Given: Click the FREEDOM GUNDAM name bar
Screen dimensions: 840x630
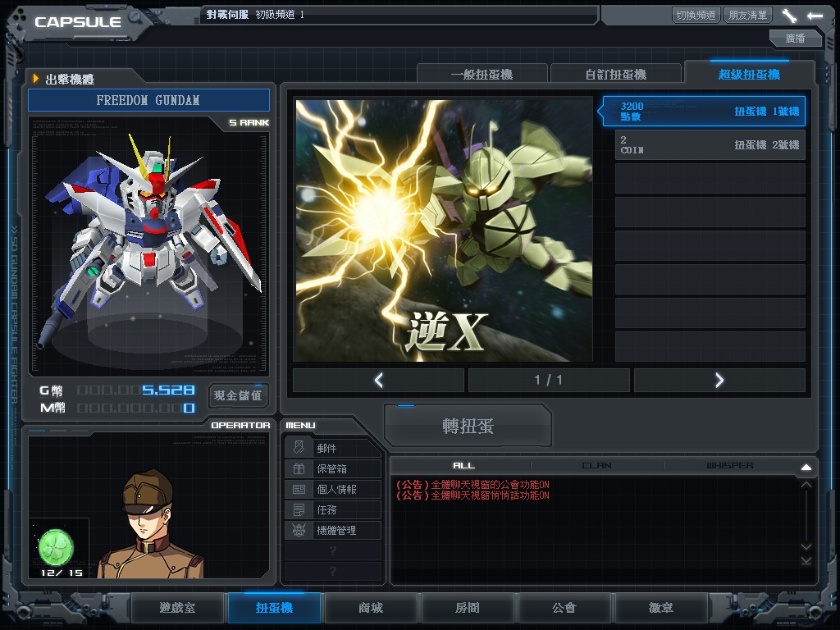Looking at the screenshot, I should tap(148, 100).
